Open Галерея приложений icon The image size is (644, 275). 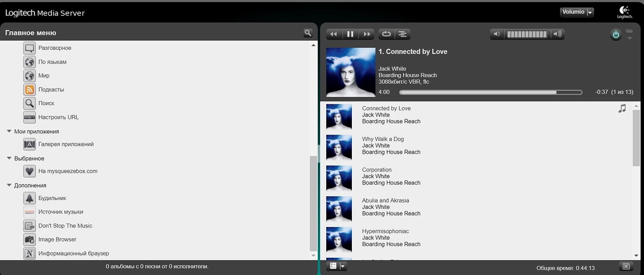pos(29,144)
